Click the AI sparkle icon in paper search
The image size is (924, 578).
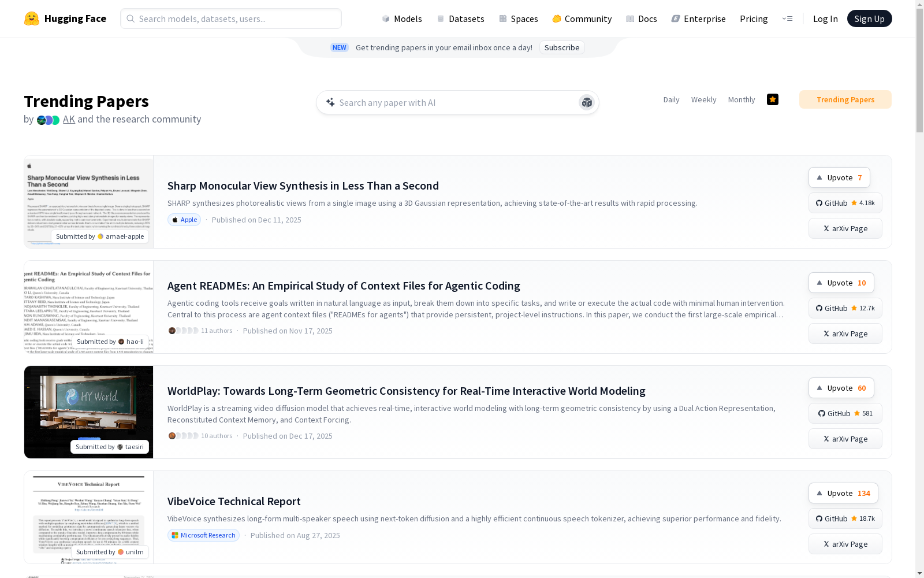pos(330,102)
